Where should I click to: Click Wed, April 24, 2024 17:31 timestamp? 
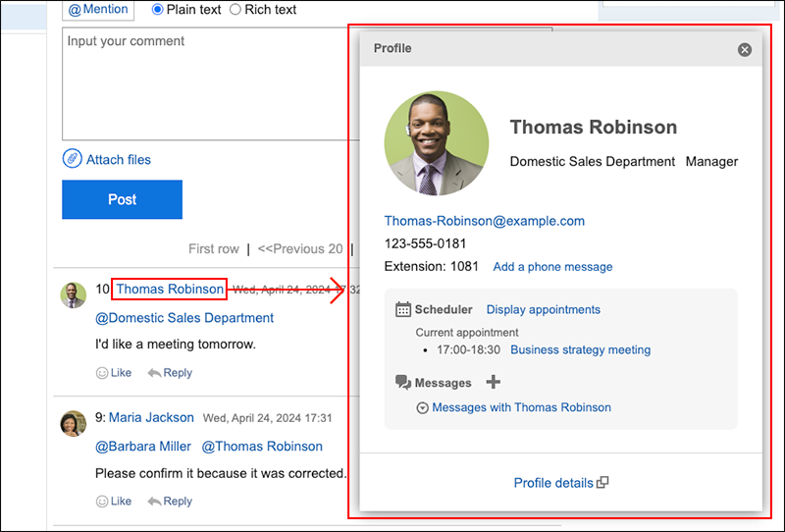[x=267, y=418]
